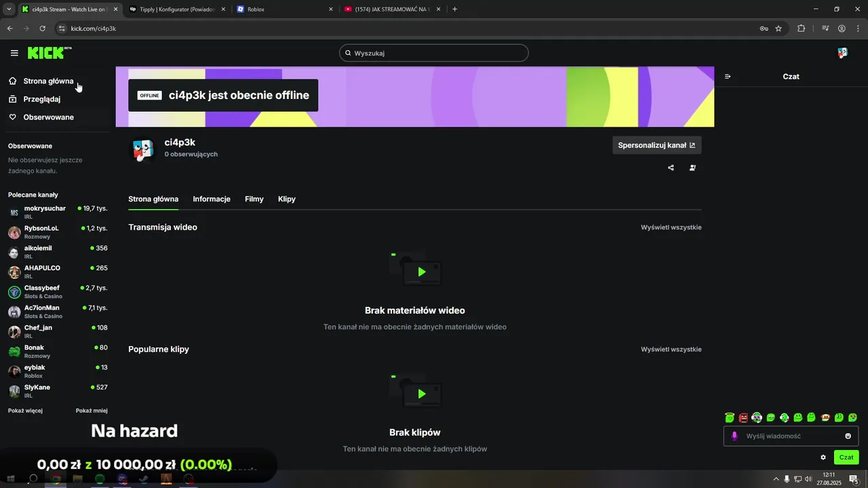868x488 pixels.
Task: Collapse the chat panel with arrow icon
Action: pos(728,77)
